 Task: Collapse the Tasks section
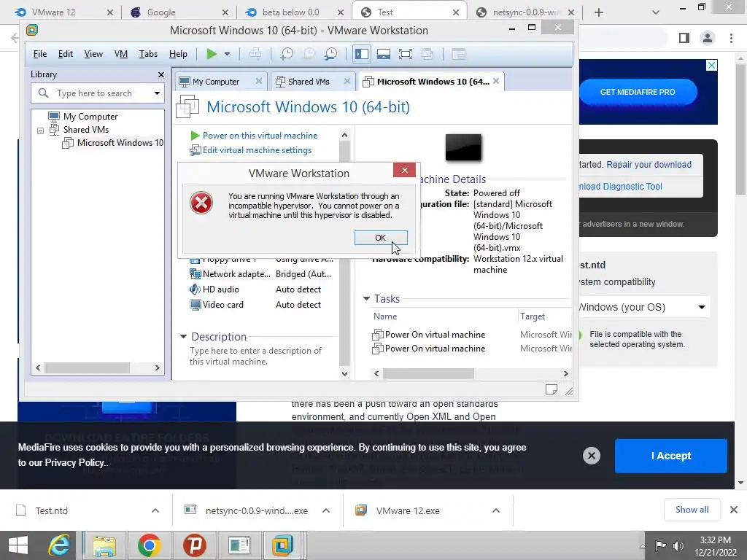point(366,298)
